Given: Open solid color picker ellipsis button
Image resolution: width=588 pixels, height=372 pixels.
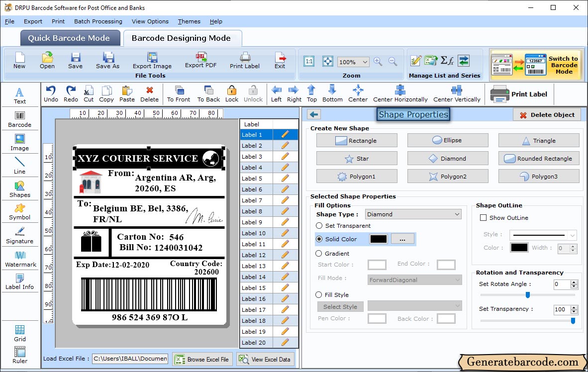Looking at the screenshot, I should [x=402, y=239].
